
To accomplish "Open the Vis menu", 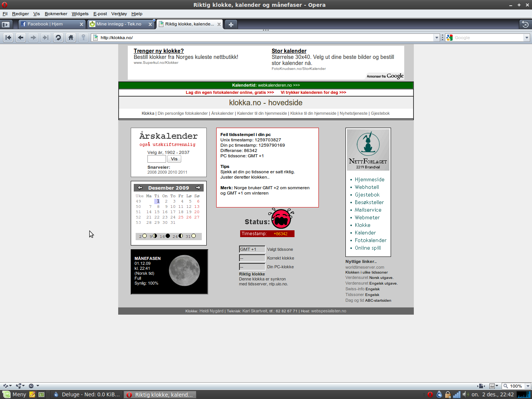I will (x=36, y=14).
